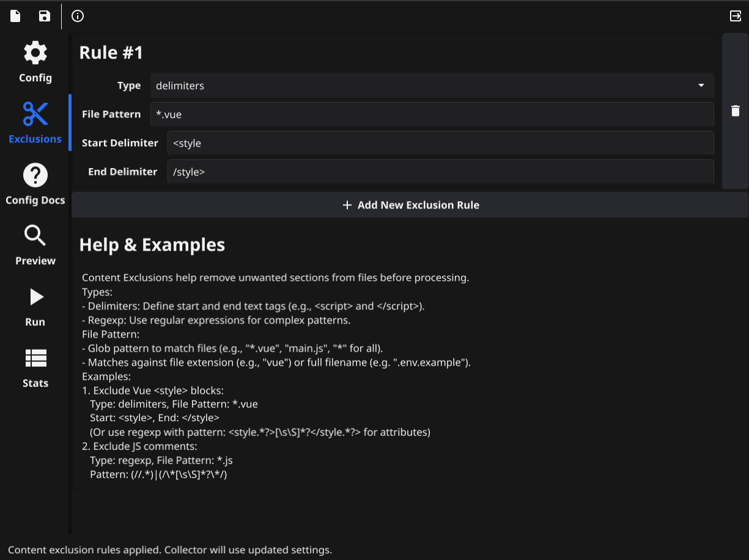Expand the Type dropdown arrow
Screen dimensions: 749x560
pyautogui.click(x=701, y=86)
